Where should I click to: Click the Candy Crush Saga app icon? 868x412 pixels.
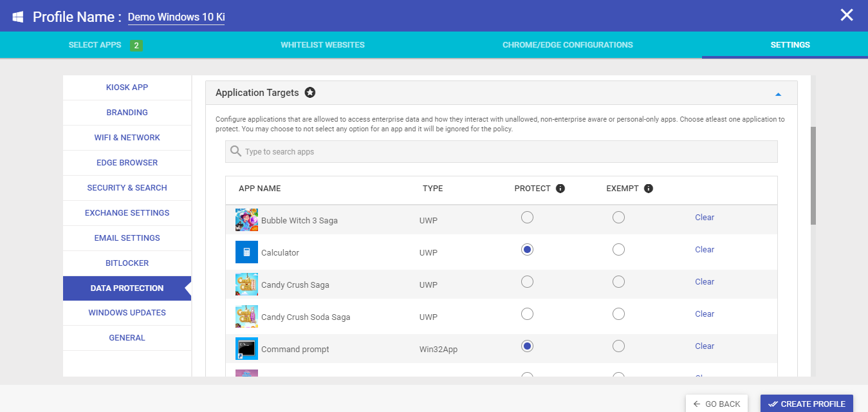point(246,285)
